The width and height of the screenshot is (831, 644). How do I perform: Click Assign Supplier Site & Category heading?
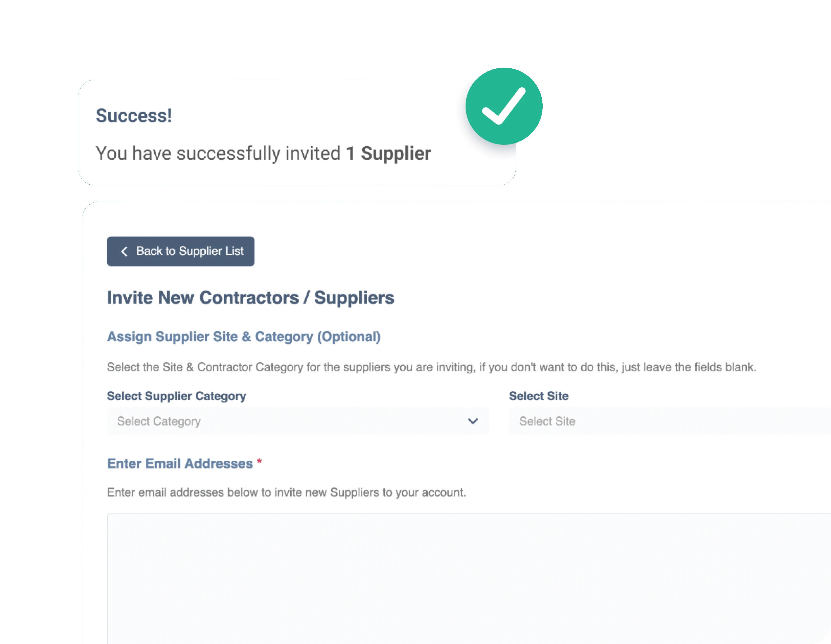click(244, 337)
